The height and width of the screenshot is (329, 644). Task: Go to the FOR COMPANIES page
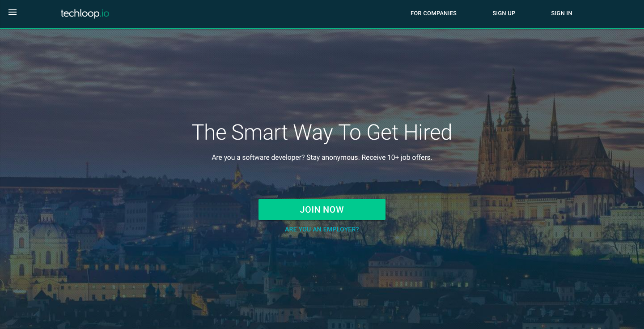(433, 13)
